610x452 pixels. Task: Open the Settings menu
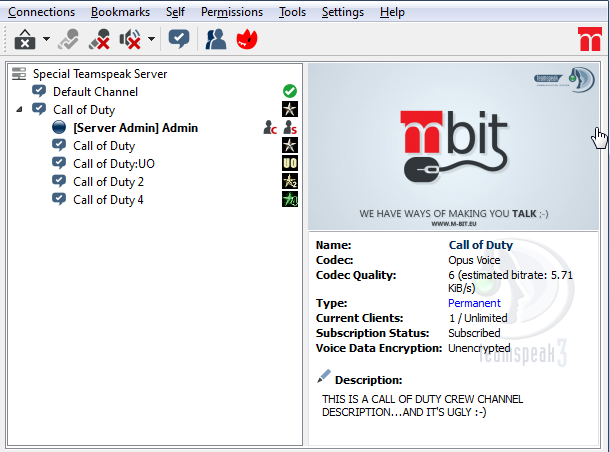[x=343, y=12]
